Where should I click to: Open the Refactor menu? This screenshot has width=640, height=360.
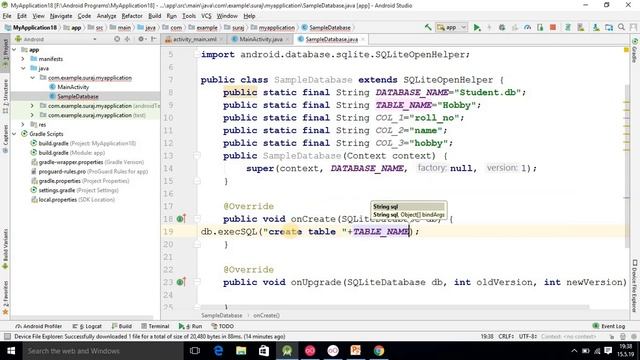click(132, 16)
